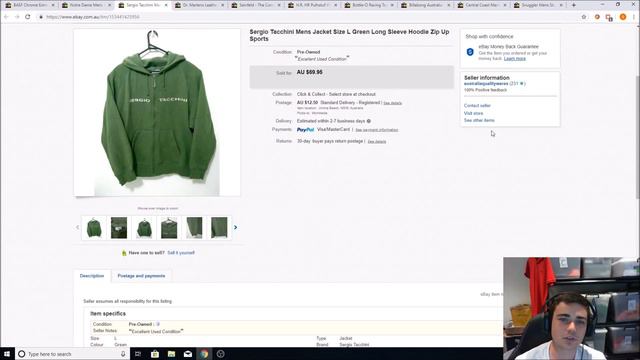Bookmark this page with the star icon

pyautogui.click(x=584, y=17)
